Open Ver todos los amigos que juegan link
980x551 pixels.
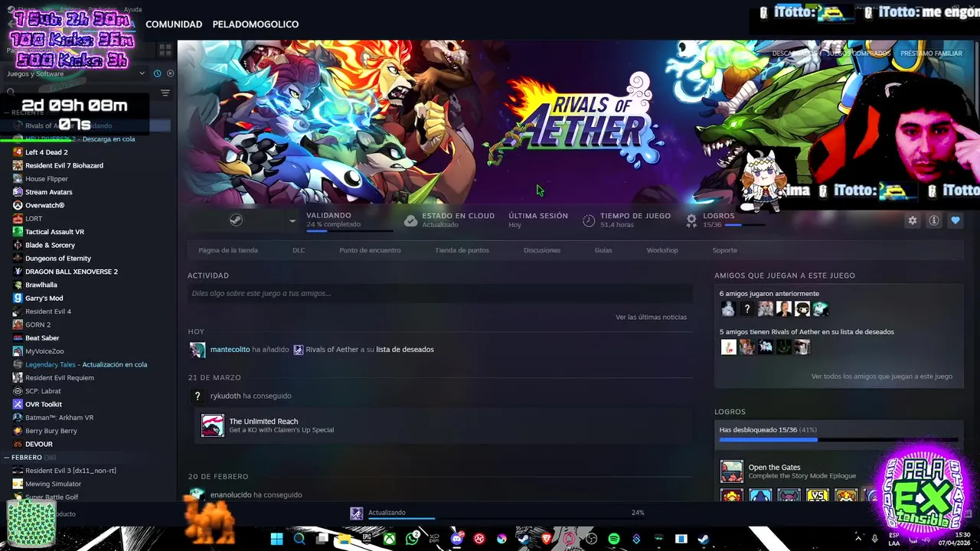(x=881, y=376)
